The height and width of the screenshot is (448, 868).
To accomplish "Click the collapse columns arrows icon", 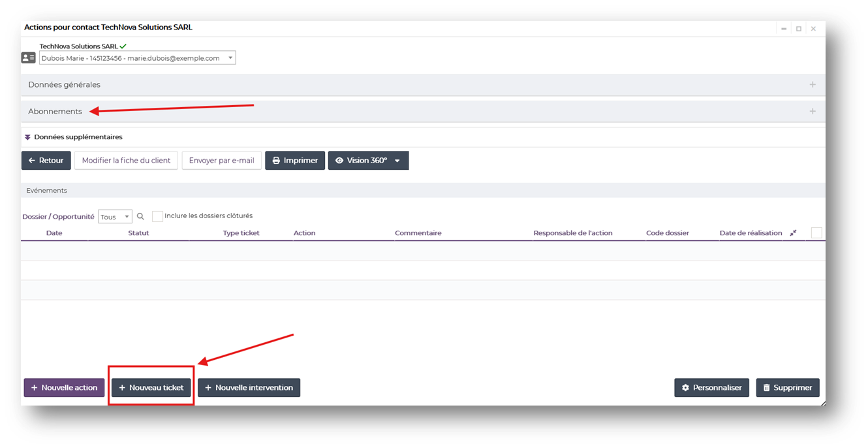I will [x=793, y=233].
